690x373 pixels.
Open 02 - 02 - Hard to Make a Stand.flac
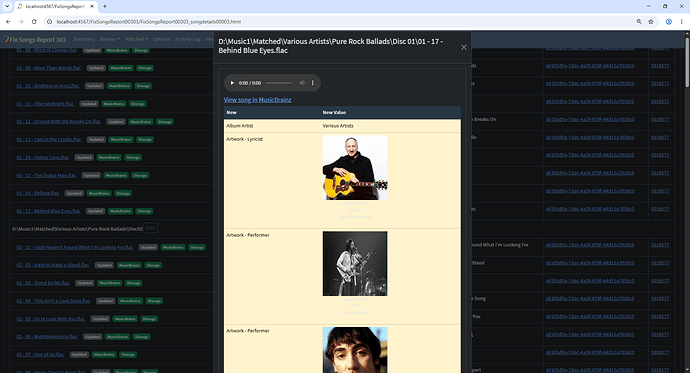pos(53,265)
